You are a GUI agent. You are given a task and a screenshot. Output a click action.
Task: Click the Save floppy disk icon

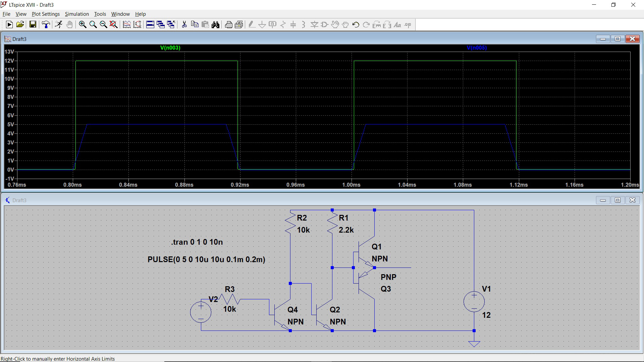point(33,24)
